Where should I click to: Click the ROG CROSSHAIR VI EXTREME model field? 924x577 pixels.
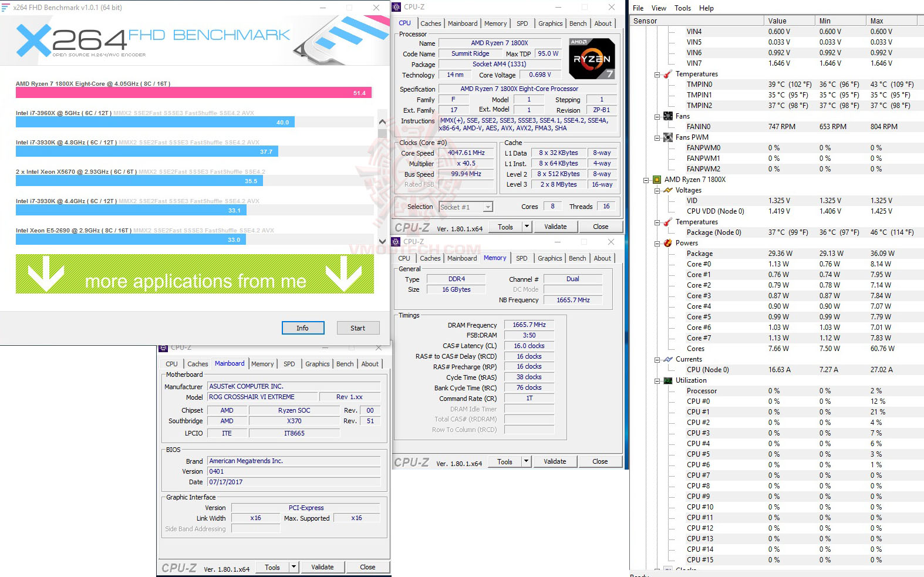tap(262, 397)
